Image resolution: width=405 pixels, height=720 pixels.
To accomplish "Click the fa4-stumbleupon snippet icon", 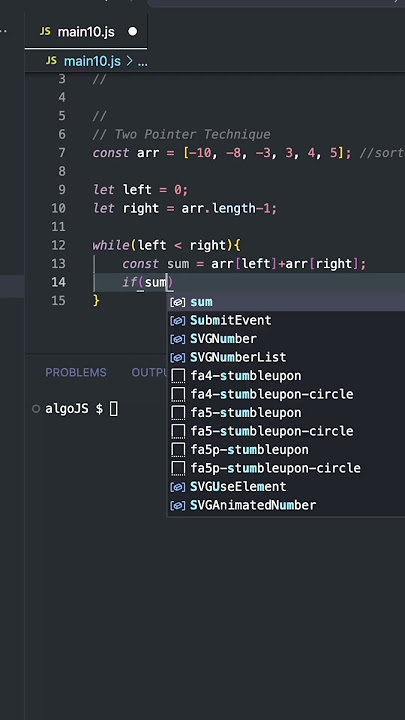I will [x=178, y=376].
